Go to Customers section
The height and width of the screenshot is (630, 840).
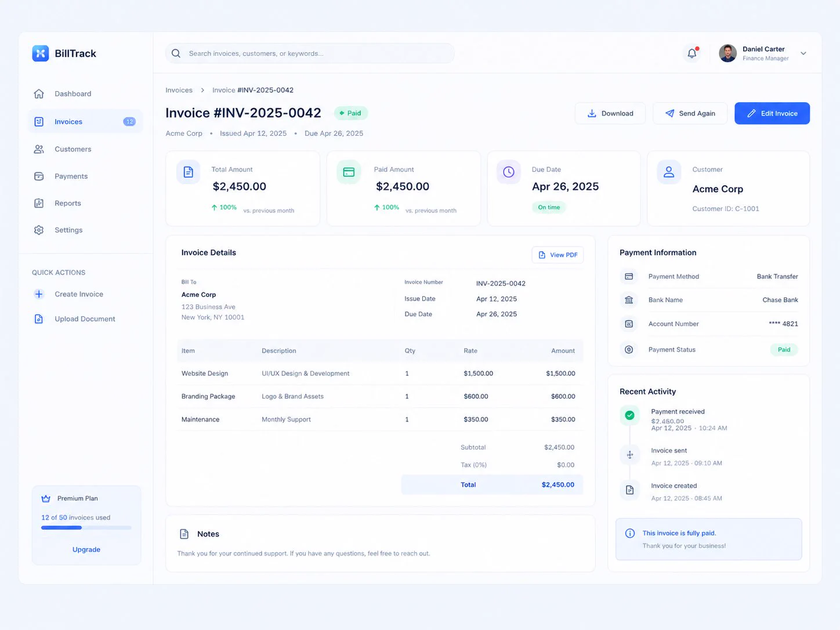click(85, 149)
